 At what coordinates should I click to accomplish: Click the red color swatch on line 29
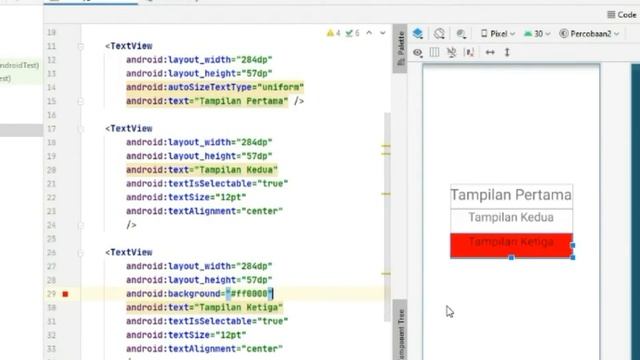pos(65,294)
